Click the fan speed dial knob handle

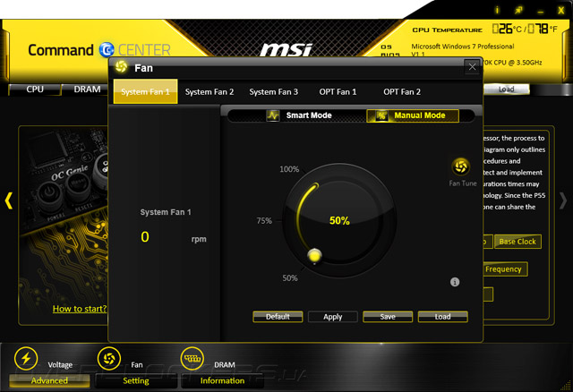[314, 255]
